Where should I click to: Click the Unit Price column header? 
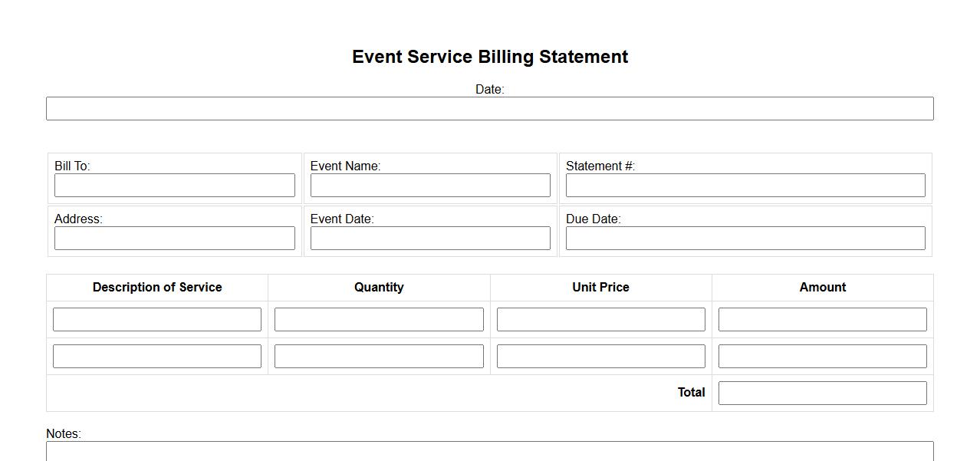tap(600, 288)
